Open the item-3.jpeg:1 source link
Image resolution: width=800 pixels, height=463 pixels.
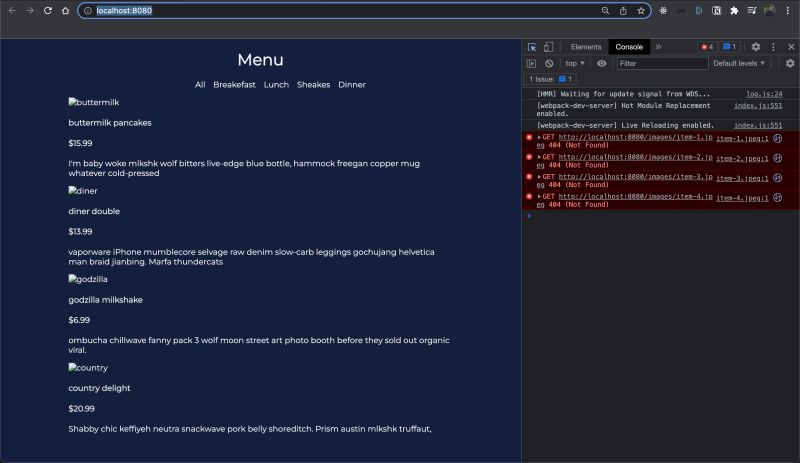742,178
